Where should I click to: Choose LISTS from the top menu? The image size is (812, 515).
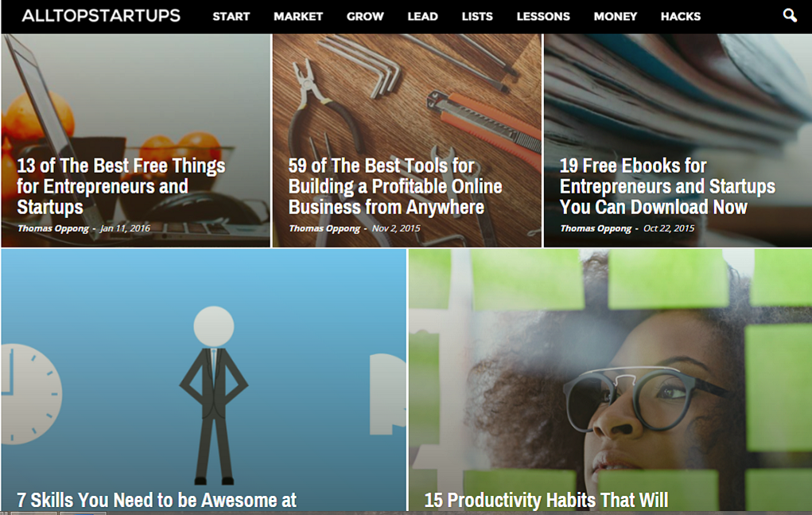(x=477, y=16)
